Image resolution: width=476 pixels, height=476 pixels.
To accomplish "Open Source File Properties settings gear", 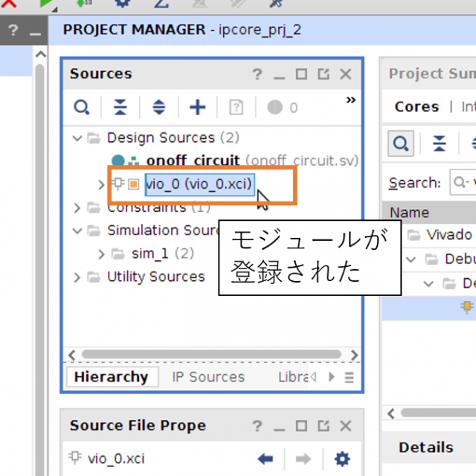I will (341, 458).
